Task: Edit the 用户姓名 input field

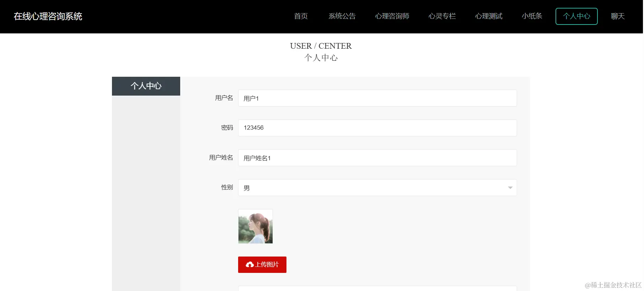Action: (x=377, y=158)
